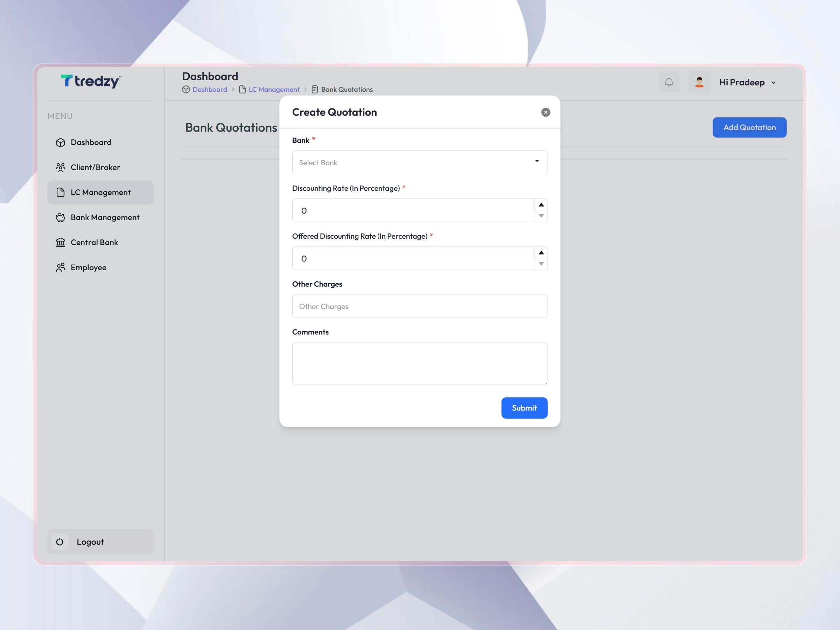Click the Comments text area
Image resolution: width=840 pixels, height=630 pixels.
tap(419, 363)
